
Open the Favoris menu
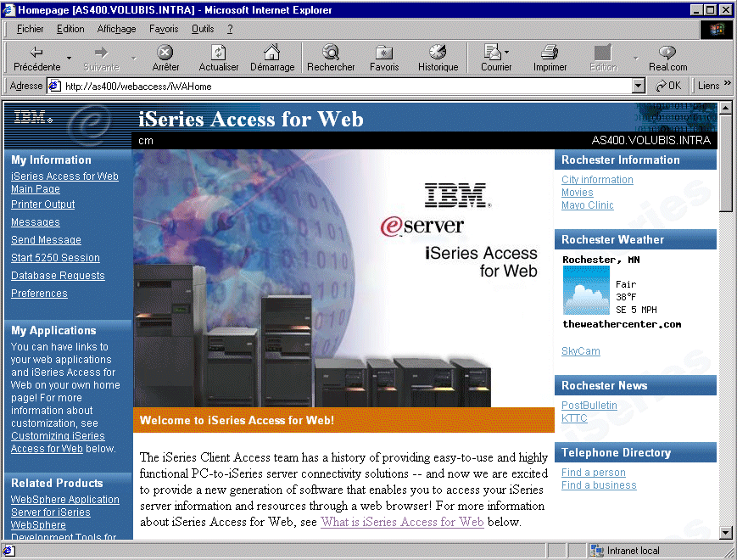point(164,29)
